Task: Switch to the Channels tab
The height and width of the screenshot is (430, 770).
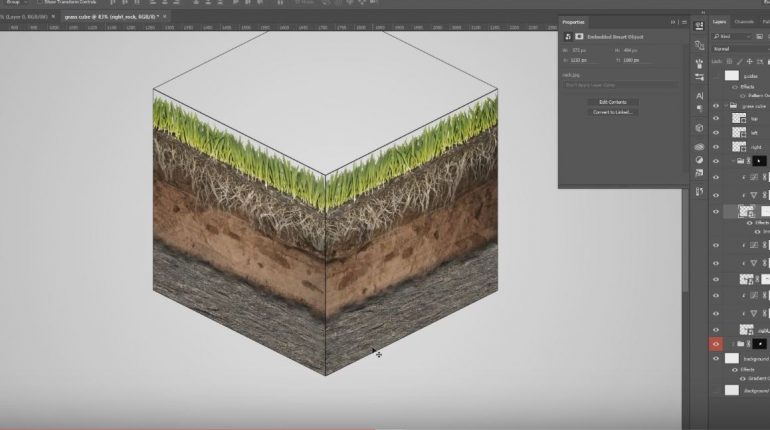Action: (x=744, y=21)
